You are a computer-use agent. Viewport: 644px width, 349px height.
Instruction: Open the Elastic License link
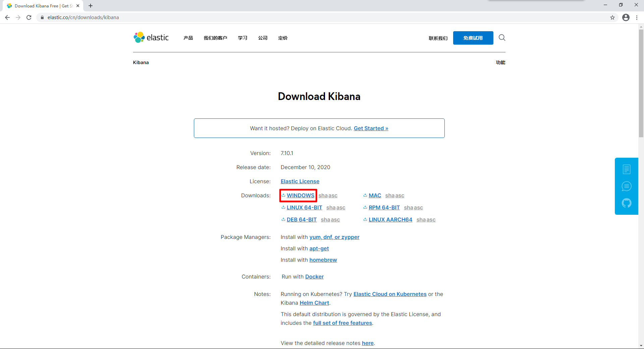(x=300, y=181)
